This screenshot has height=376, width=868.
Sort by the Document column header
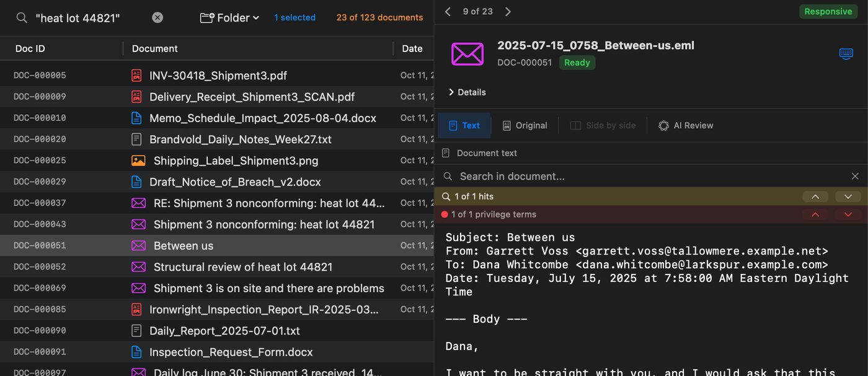[x=155, y=48]
